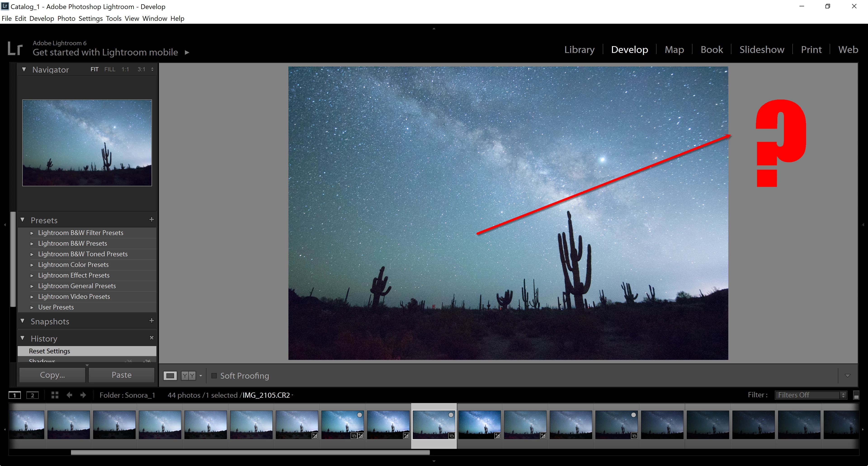Switch to the Library module

pos(579,50)
